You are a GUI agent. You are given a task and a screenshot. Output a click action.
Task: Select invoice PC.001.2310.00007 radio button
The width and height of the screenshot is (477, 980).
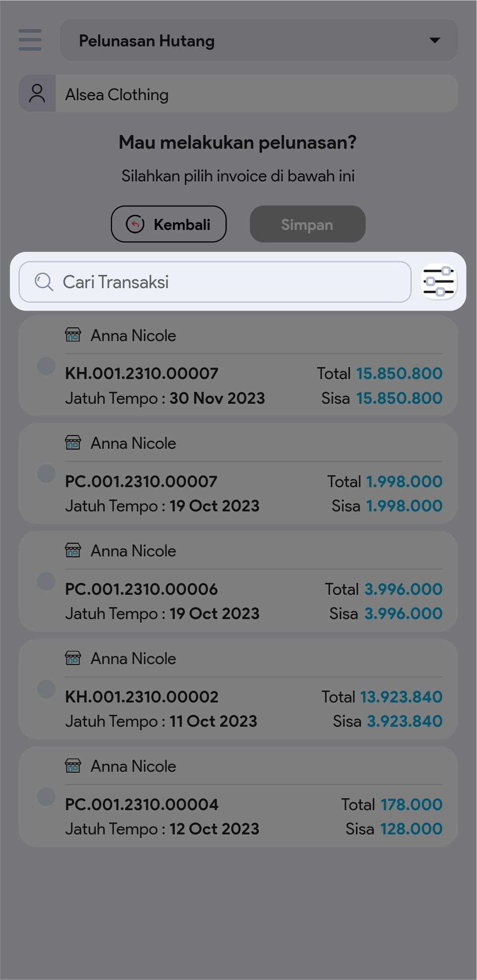[46, 473]
